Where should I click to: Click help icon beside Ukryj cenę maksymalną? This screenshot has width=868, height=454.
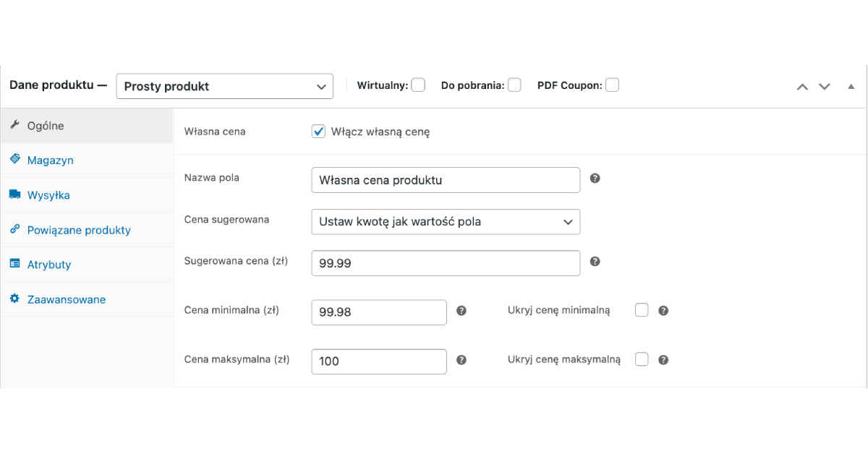tap(663, 360)
